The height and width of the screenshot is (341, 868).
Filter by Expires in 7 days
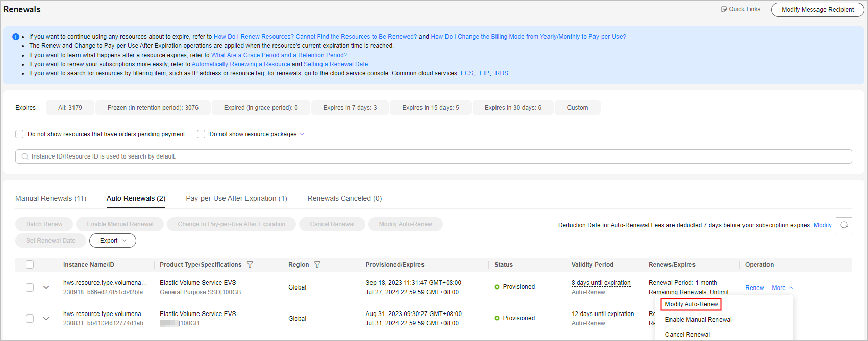tap(350, 108)
